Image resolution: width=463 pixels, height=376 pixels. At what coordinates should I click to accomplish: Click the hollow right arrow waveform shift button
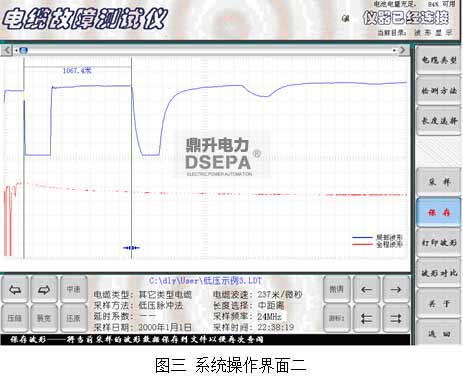pos(44,290)
